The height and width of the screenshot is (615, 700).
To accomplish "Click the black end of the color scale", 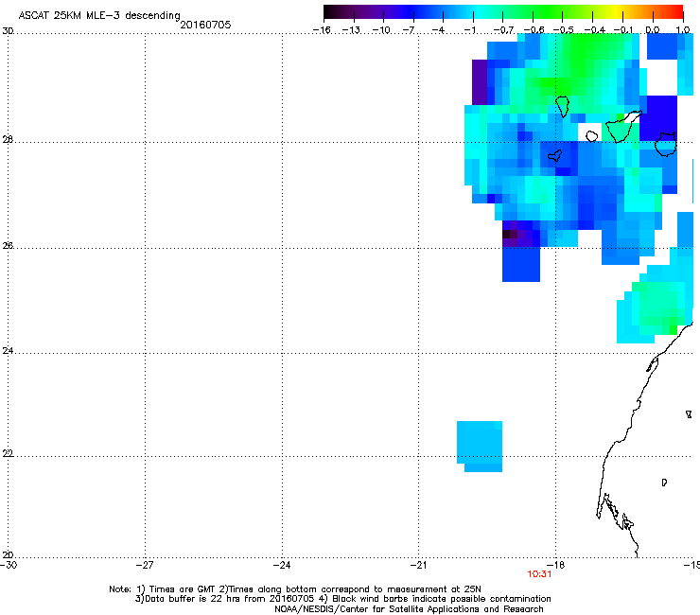I will (x=330, y=11).
